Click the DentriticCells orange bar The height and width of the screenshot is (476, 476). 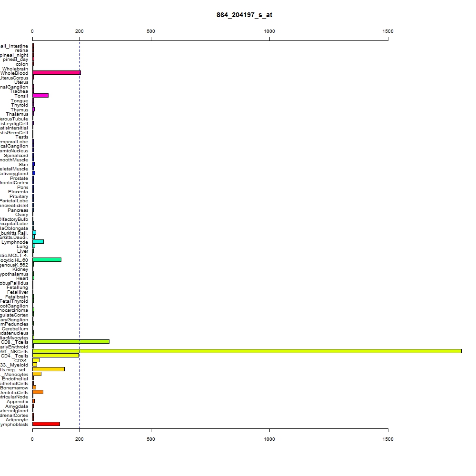38,392
